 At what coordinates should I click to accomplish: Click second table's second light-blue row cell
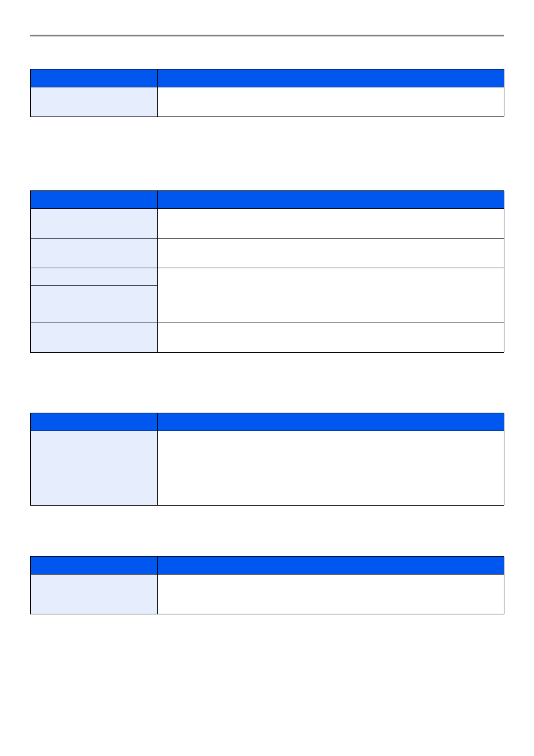coord(94,253)
